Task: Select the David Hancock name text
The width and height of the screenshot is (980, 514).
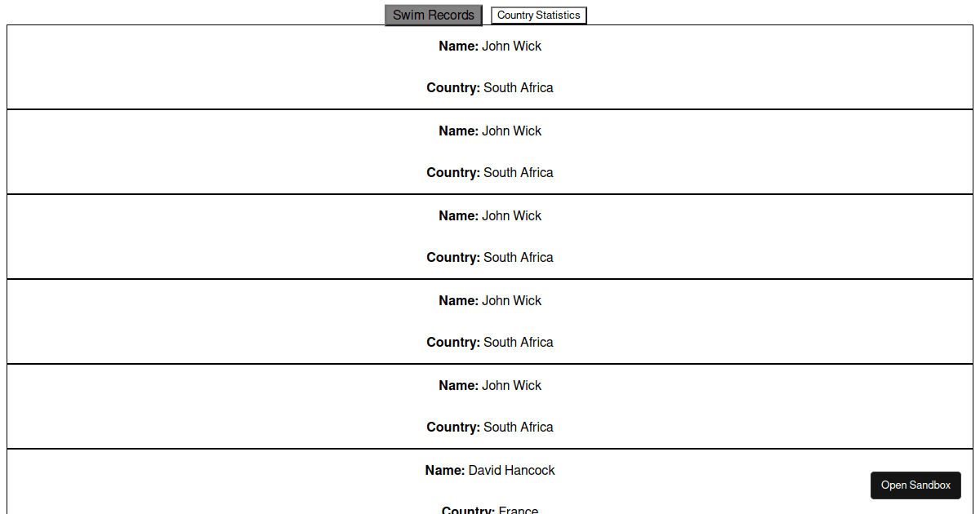Action: point(511,471)
